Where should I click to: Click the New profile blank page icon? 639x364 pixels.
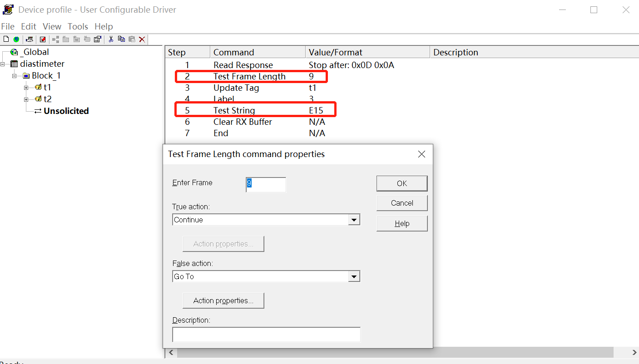click(6, 39)
